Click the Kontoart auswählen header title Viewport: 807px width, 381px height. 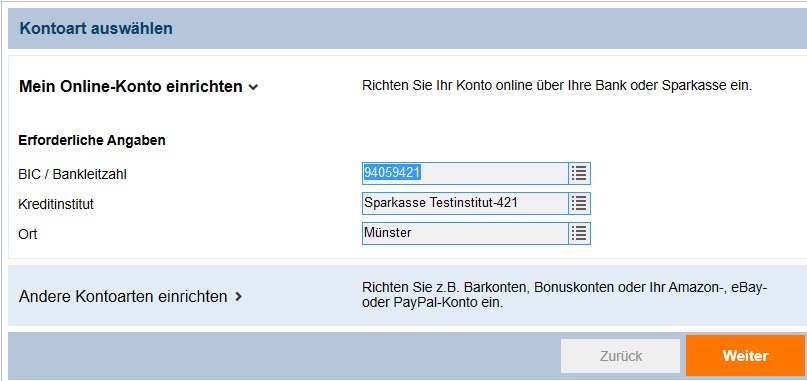click(x=96, y=28)
